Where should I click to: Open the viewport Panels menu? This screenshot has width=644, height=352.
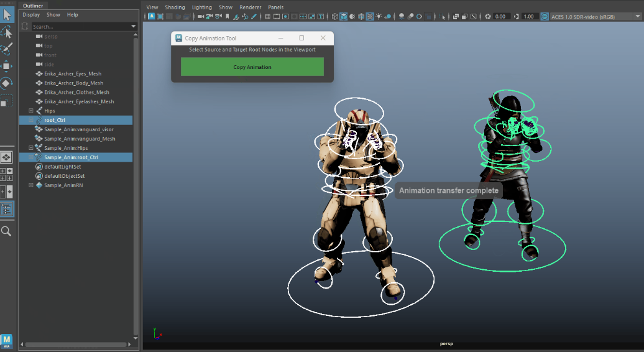click(275, 7)
